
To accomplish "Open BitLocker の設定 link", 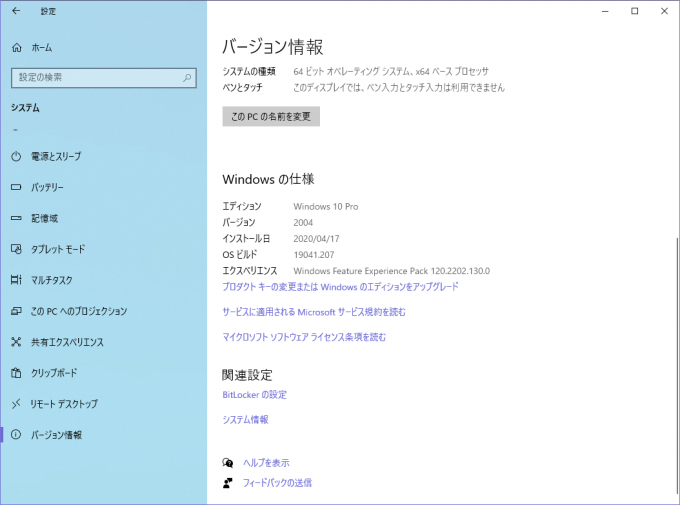I will (255, 395).
